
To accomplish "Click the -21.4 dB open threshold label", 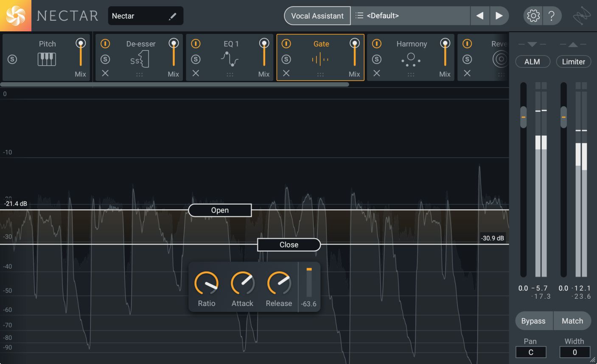I will 16,204.
